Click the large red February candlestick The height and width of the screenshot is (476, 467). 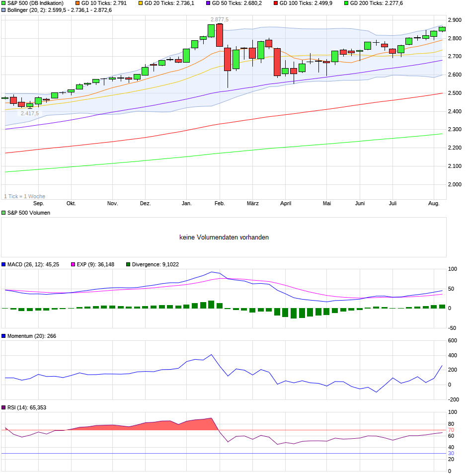tap(220, 35)
